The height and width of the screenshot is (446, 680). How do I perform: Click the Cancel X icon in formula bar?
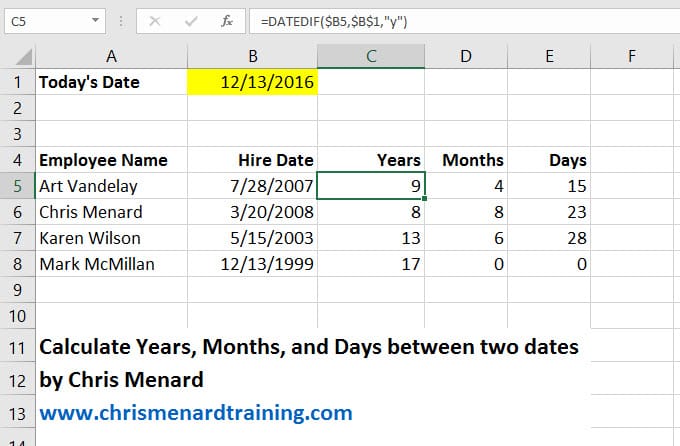pos(156,20)
